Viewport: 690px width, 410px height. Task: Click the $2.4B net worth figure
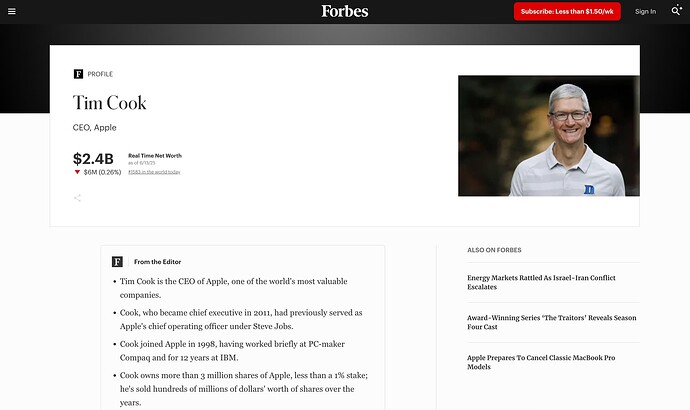coord(93,159)
